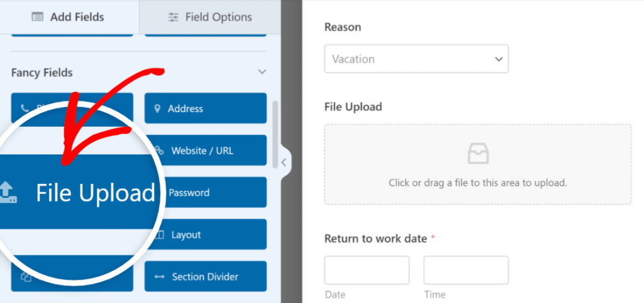
Task: Click the phone icon on the Phone field
Action: click(25, 108)
